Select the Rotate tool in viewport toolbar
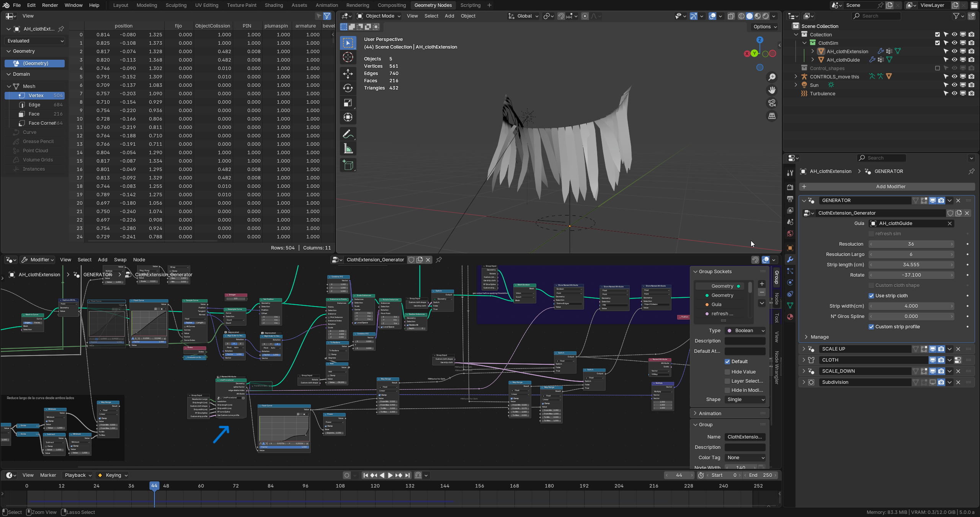Image resolution: width=980 pixels, height=517 pixels. pos(348,88)
